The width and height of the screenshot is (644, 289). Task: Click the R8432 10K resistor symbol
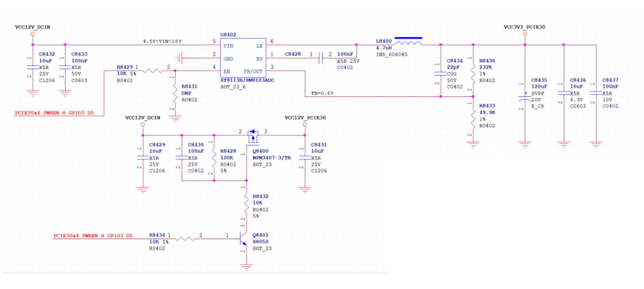(247, 203)
